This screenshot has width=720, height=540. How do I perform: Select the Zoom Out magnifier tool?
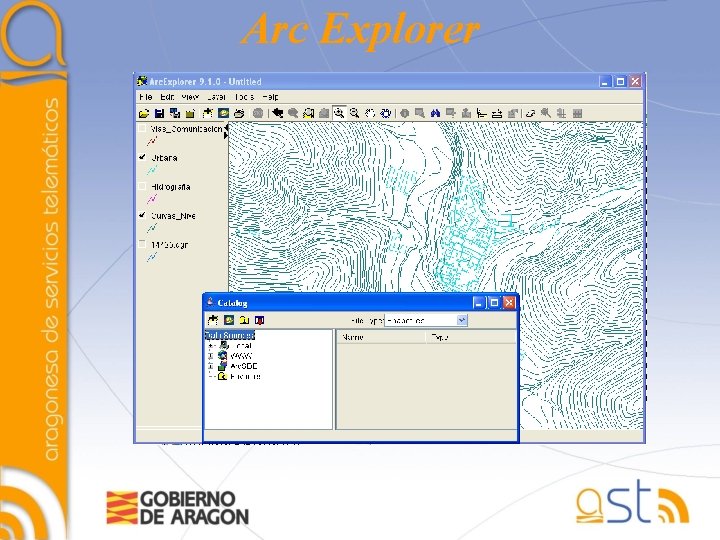pos(354,113)
